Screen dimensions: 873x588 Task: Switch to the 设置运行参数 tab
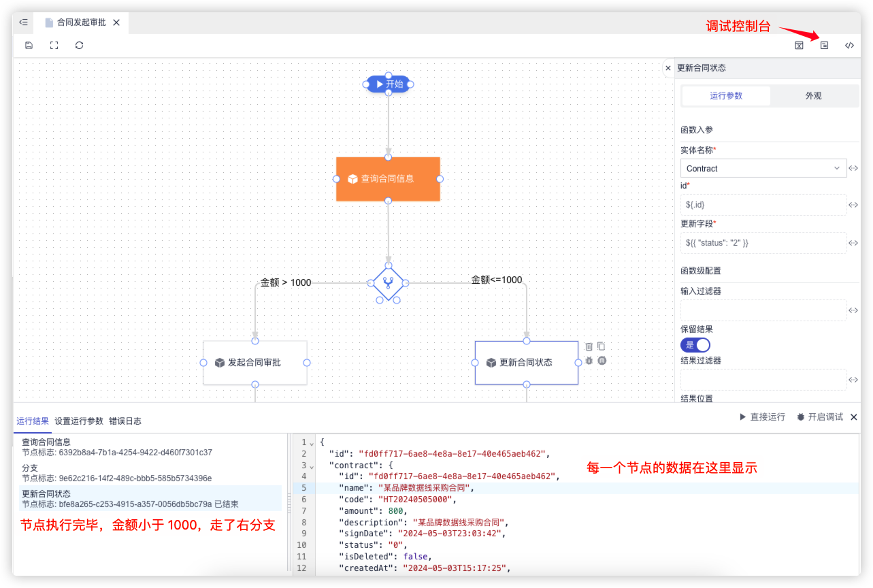pyautogui.click(x=79, y=421)
